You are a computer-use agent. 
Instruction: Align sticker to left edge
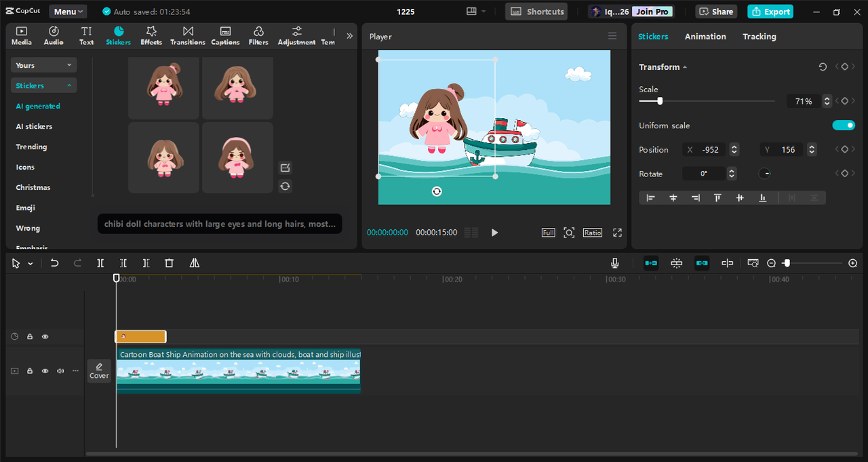650,197
